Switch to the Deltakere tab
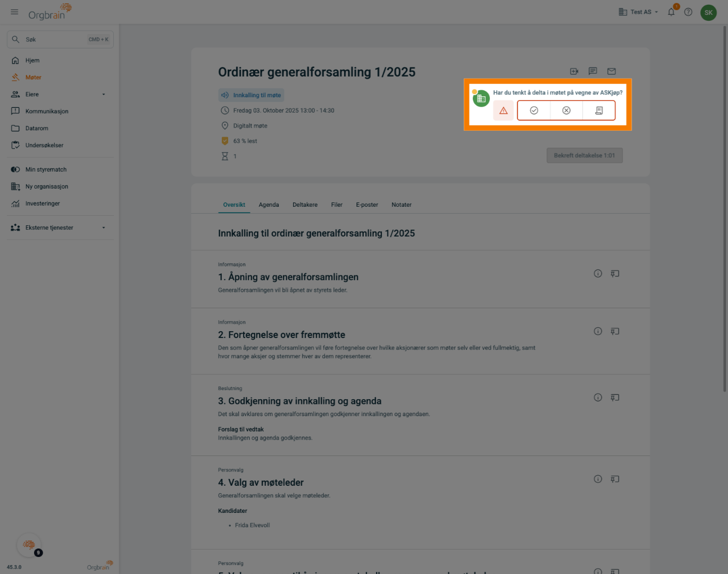728x574 pixels. [305, 205]
